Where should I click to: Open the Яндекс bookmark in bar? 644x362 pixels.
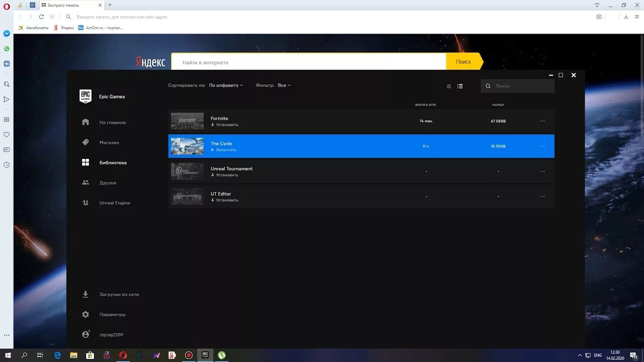click(x=64, y=28)
